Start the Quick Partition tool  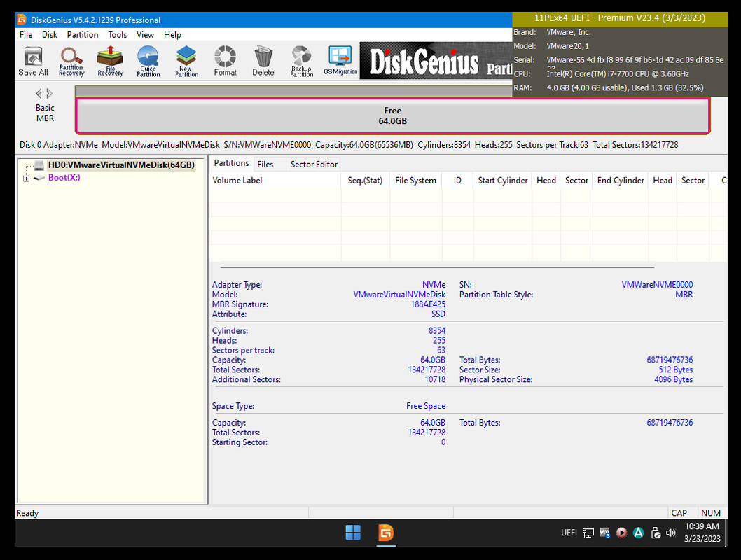coord(148,62)
